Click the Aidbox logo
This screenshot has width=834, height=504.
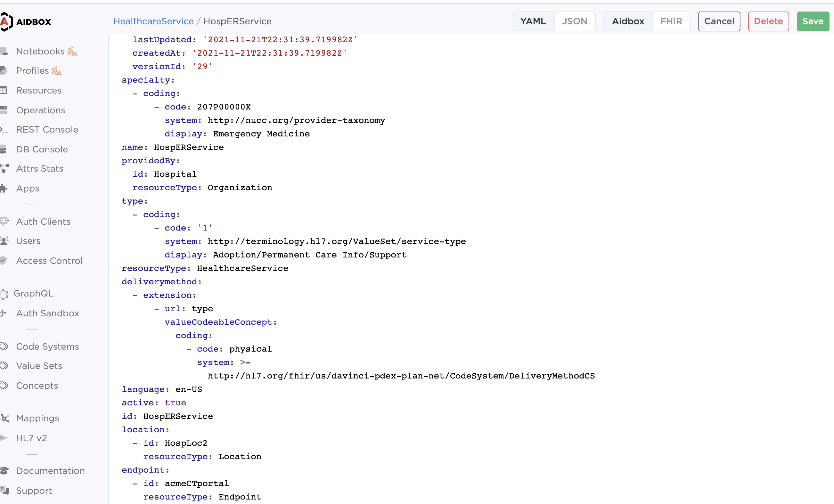pos(26,21)
